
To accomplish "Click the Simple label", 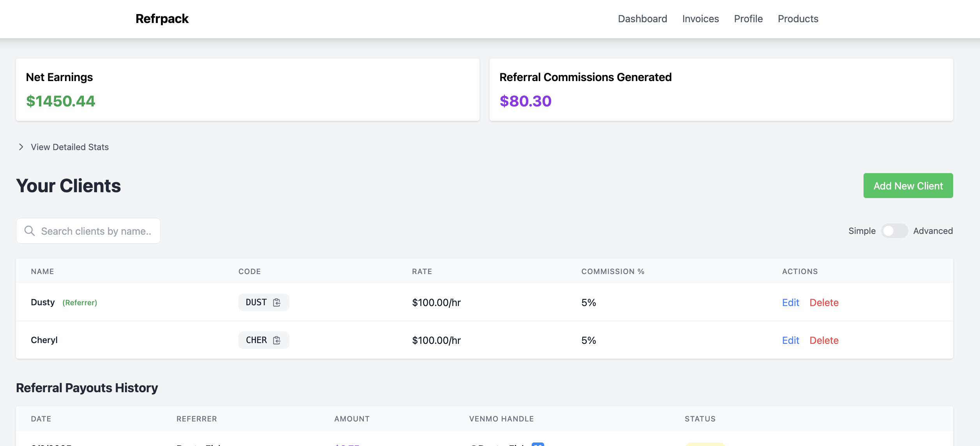I will tap(862, 231).
